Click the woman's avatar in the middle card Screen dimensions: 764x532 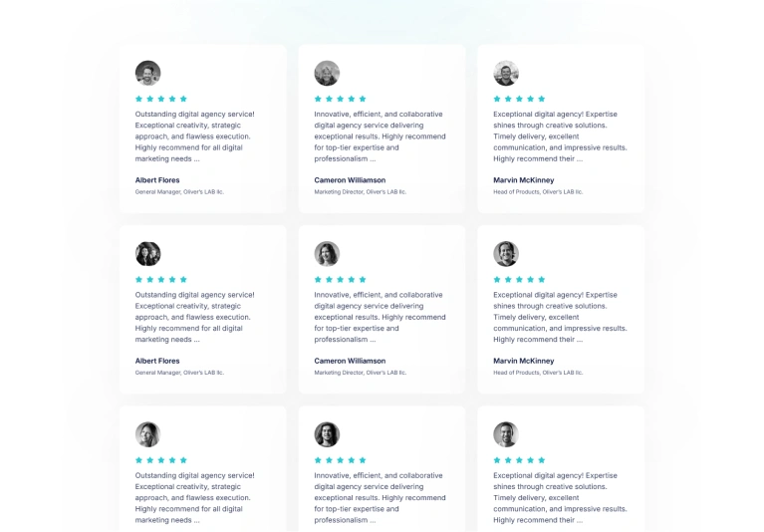pyautogui.click(x=327, y=254)
